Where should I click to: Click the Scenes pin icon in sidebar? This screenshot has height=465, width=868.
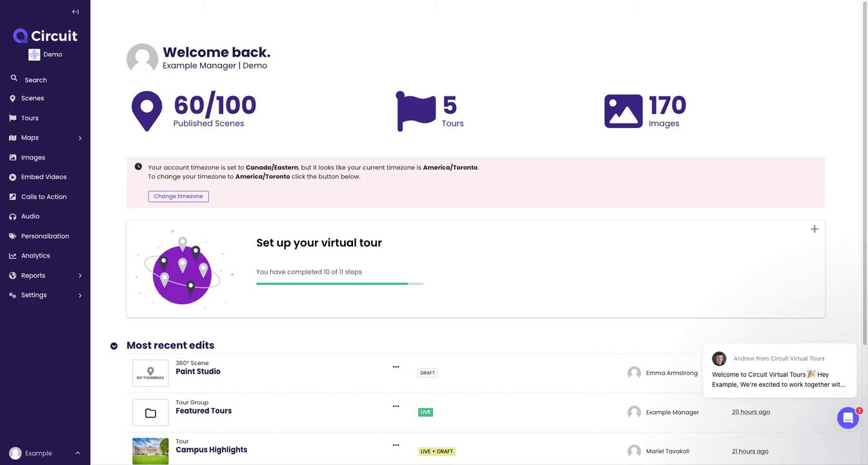12,99
